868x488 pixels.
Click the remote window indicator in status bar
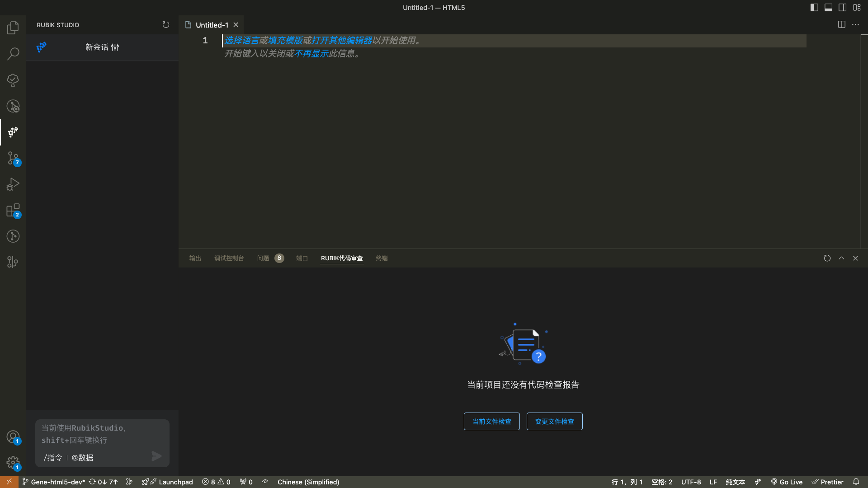tap(9, 482)
